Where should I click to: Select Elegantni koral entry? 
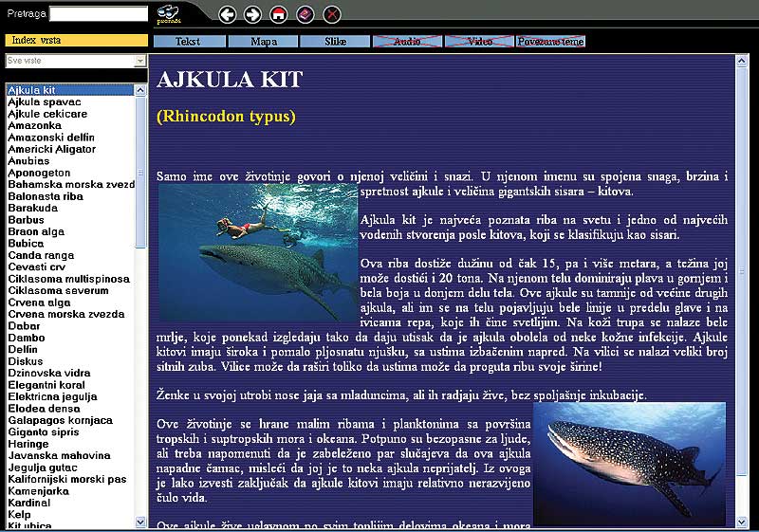point(70,385)
